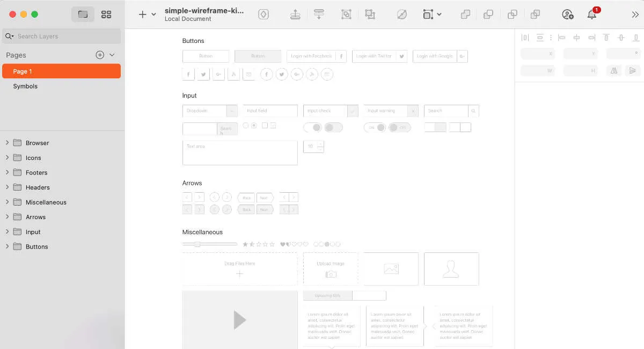The height and width of the screenshot is (349, 644).
Task: Align layers to bottom edge
Action: pyautogui.click(x=636, y=38)
